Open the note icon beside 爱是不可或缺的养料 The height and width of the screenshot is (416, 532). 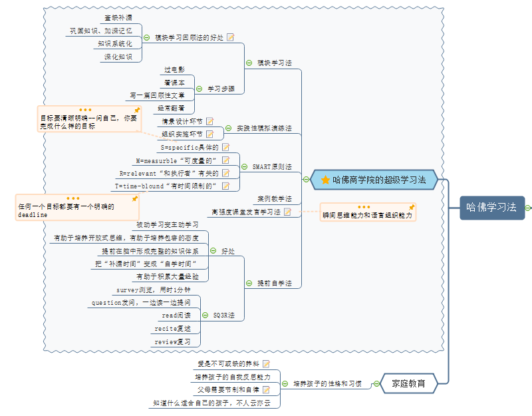[x=267, y=364]
